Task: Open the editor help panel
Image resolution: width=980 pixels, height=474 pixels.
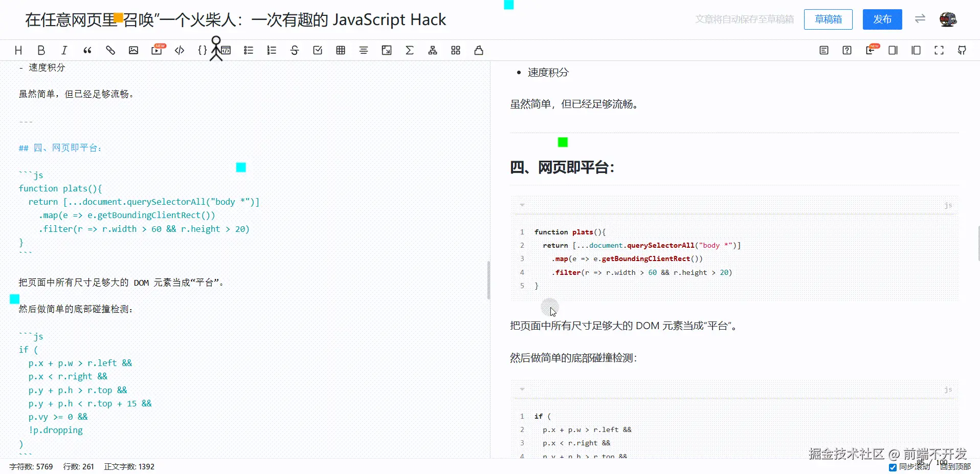Action: pyautogui.click(x=847, y=50)
